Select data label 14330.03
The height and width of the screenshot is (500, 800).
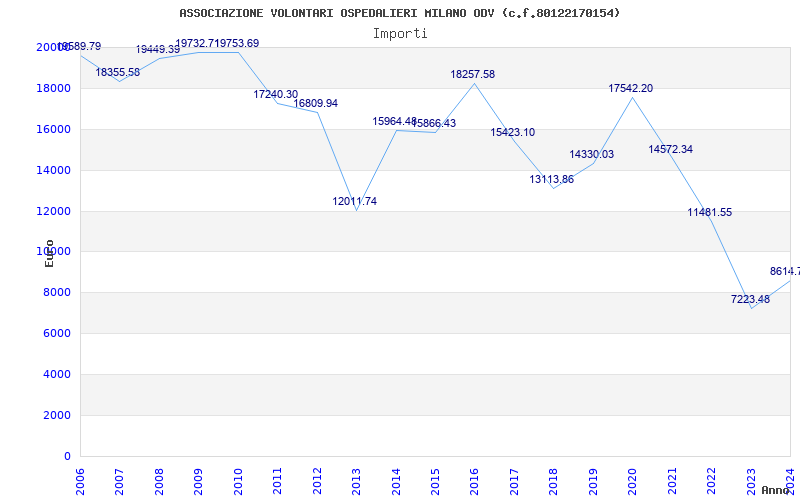591,155
